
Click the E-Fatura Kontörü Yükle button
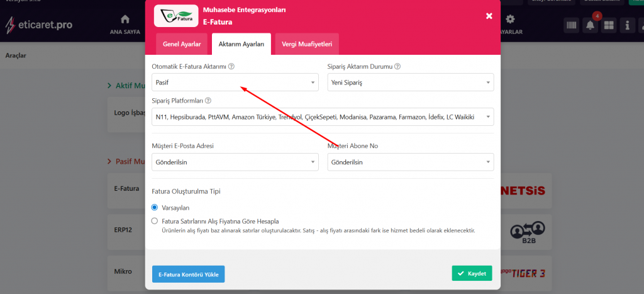(188, 274)
